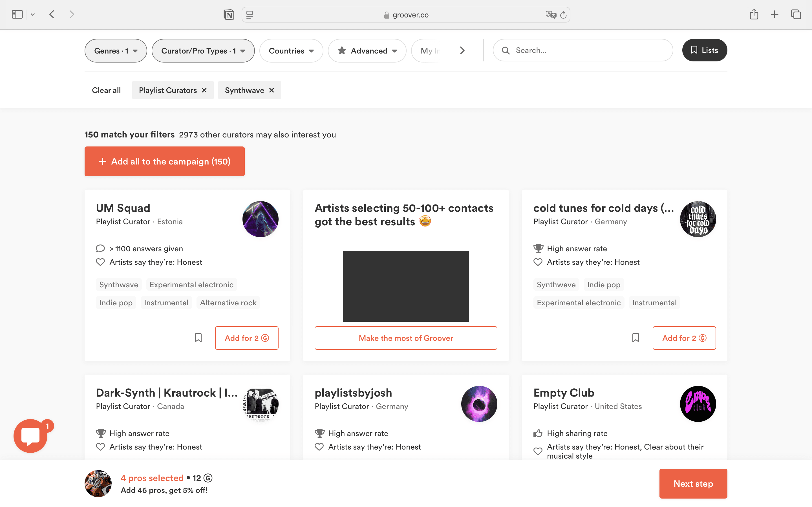Open the Safari tab overview

tap(796, 14)
